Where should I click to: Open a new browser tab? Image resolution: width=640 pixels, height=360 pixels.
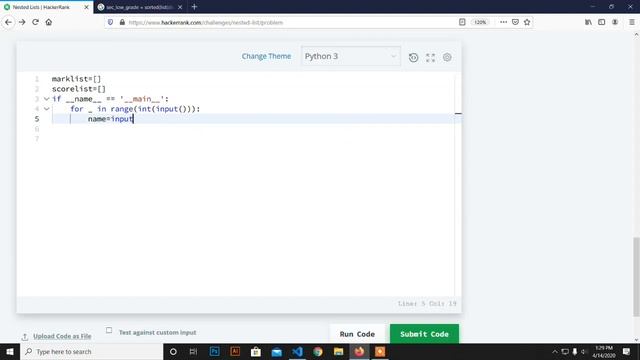point(194,7)
